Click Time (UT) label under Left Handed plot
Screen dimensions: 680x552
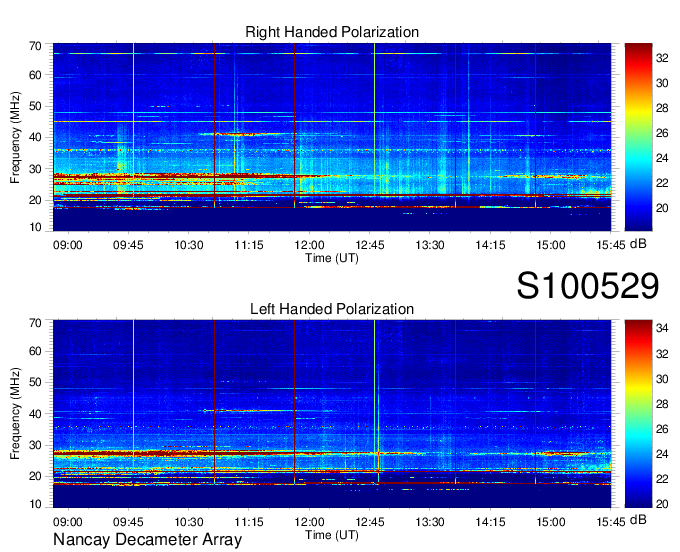coord(332,535)
